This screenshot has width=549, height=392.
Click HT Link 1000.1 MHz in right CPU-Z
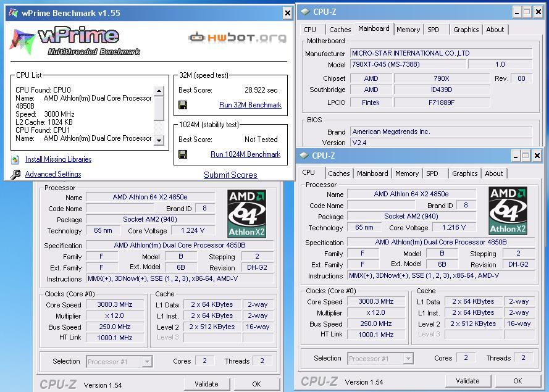375,335
